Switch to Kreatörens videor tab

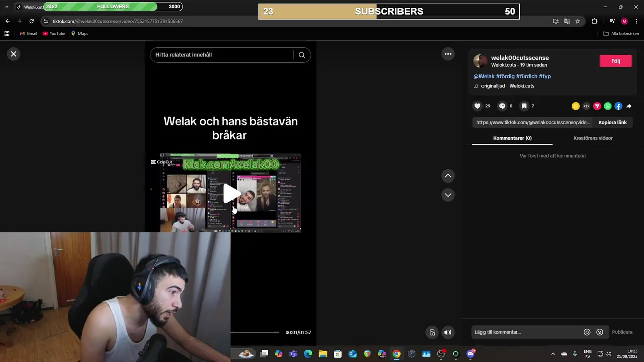point(593,138)
